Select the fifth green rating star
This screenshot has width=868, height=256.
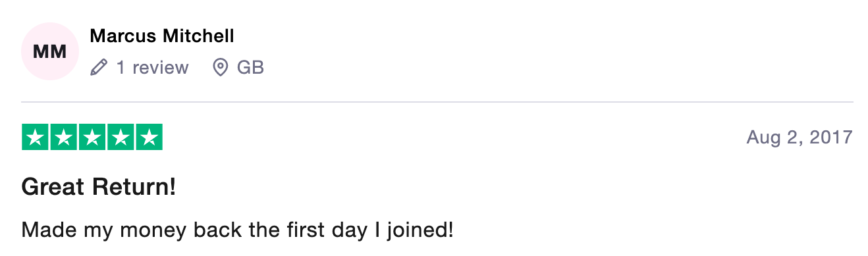149,137
